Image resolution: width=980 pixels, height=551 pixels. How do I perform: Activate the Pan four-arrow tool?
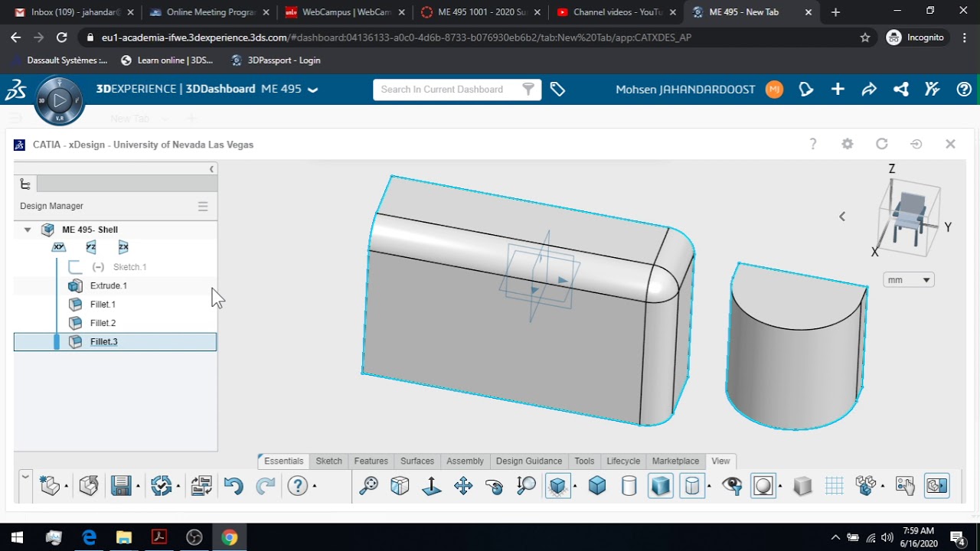463,485
